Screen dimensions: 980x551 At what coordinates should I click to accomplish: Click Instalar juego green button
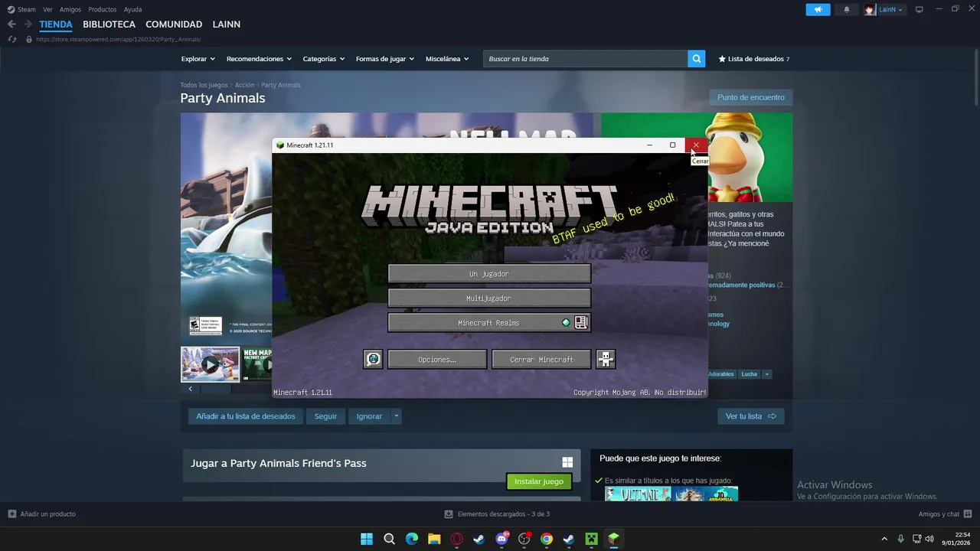(539, 481)
